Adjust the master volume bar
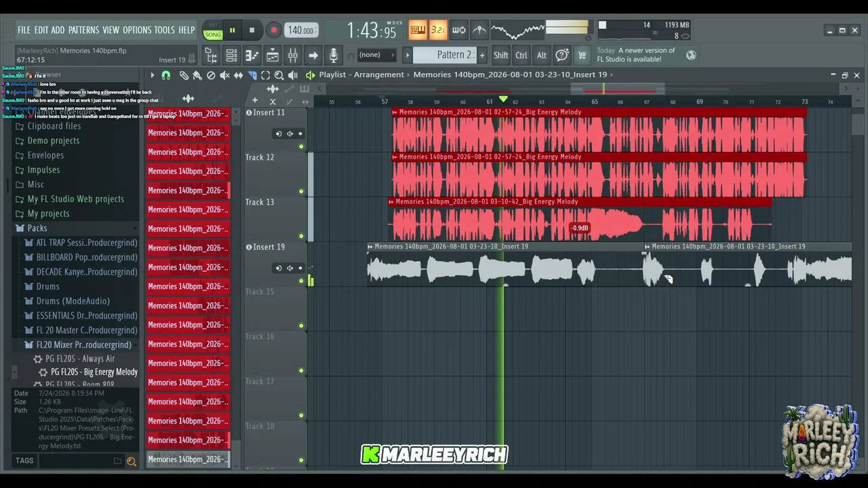868x488 pixels. [567, 27]
